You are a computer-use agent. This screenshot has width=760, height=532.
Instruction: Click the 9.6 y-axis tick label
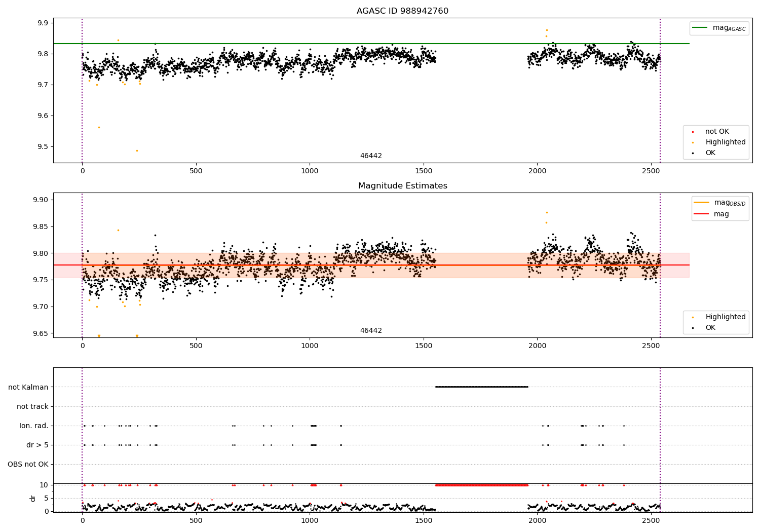[43, 116]
